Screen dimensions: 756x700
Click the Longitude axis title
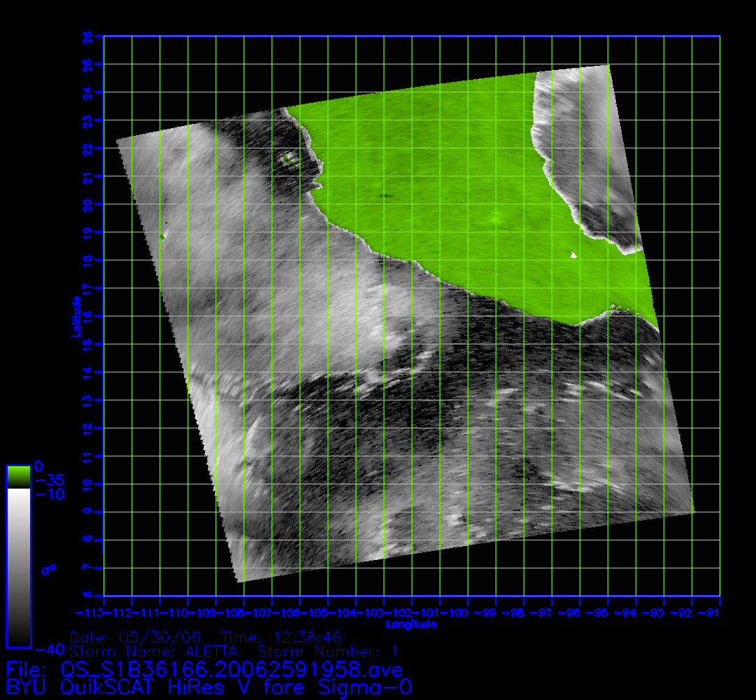pos(411,624)
